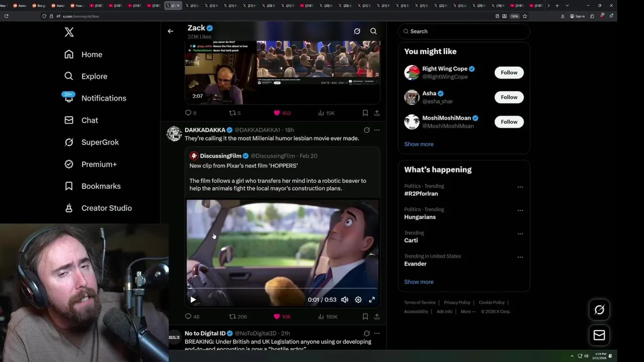644x362 pixels.
Task: Open the HOPPERS video settings gear
Action: pos(358,300)
